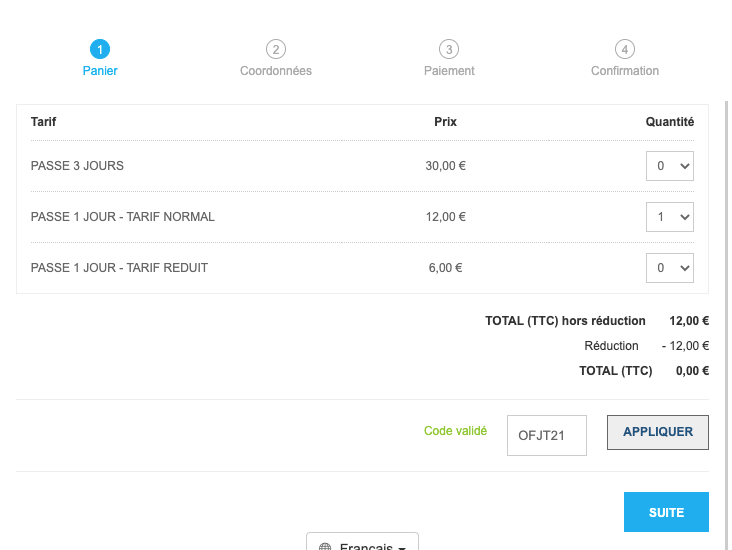Click the Quantité column header
This screenshot has width=732, height=550.
(669, 122)
